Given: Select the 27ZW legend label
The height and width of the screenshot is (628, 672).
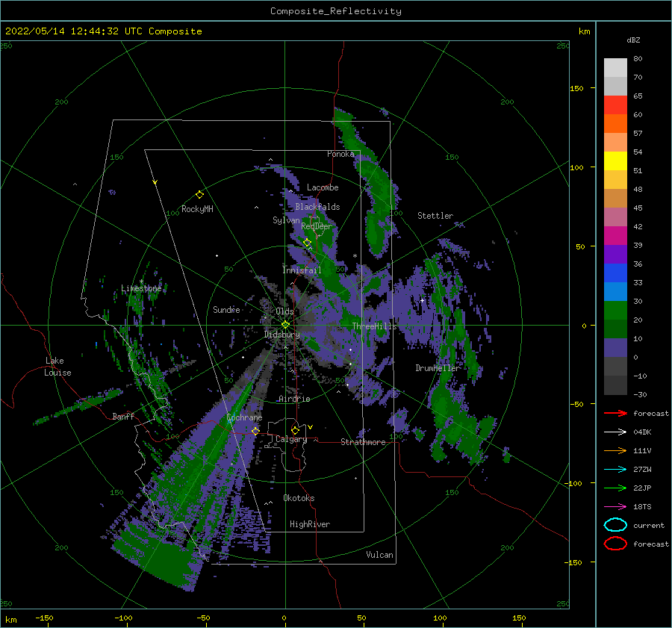Looking at the screenshot, I should pyautogui.click(x=642, y=470).
